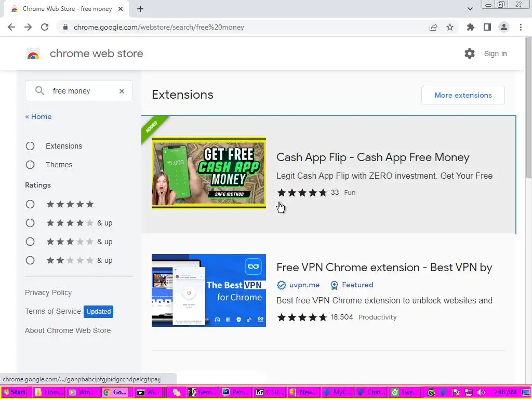The image size is (532, 399).
Task: Switch to the 7z C:\U... taskbar button
Action: point(270,392)
